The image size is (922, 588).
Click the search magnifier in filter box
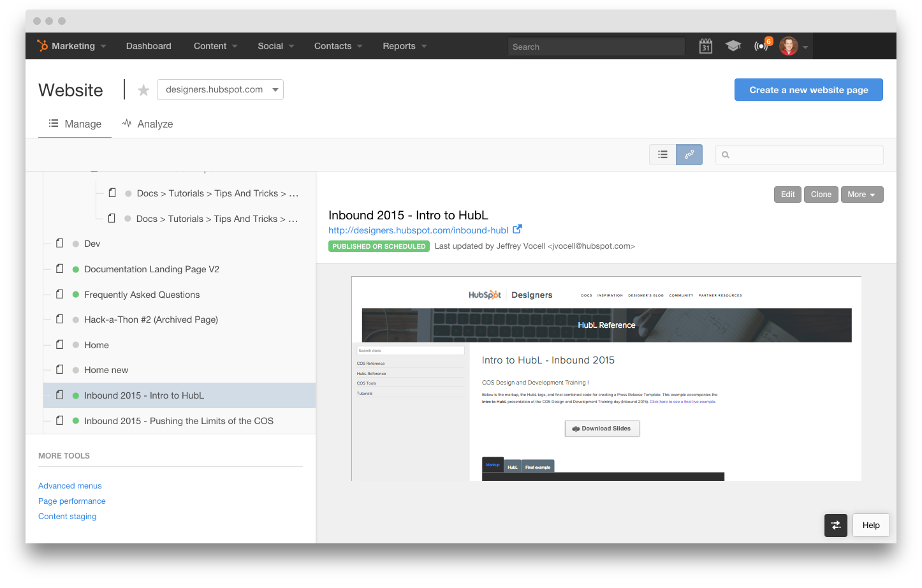click(x=726, y=155)
